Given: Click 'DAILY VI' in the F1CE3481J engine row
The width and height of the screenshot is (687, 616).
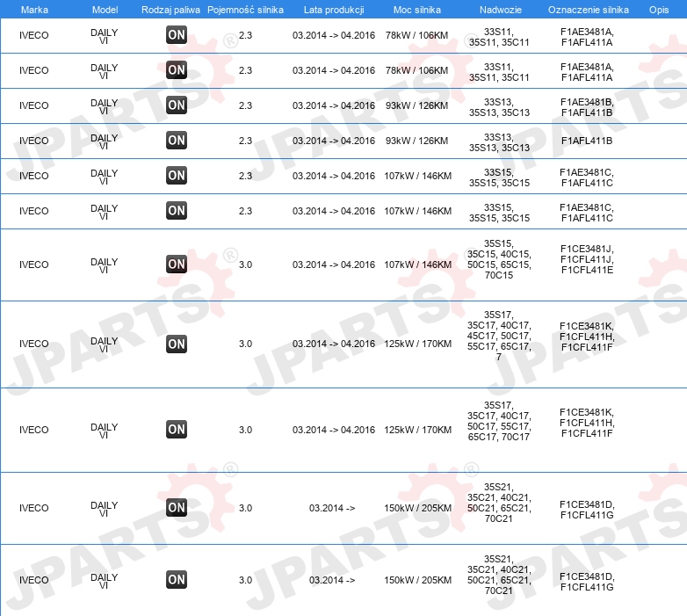Looking at the screenshot, I should point(104,265).
